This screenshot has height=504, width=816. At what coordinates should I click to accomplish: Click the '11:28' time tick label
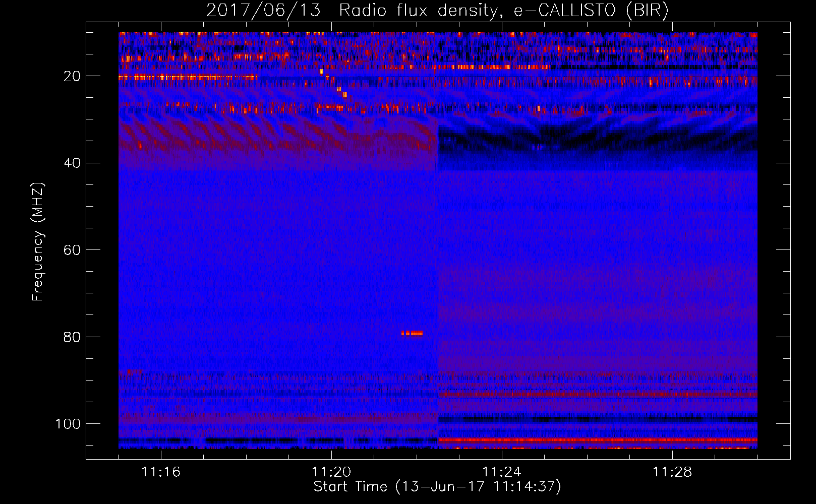tap(672, 472)
